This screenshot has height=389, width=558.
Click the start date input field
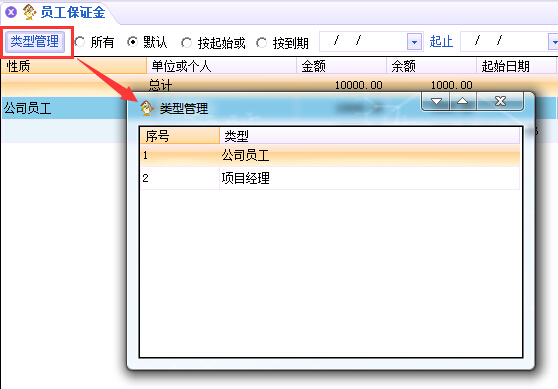click(x=363, y=42)
